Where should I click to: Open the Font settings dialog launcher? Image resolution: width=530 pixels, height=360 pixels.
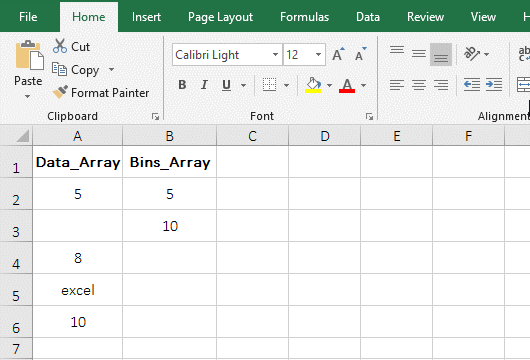pyautogui.click(x=369, y=117)
